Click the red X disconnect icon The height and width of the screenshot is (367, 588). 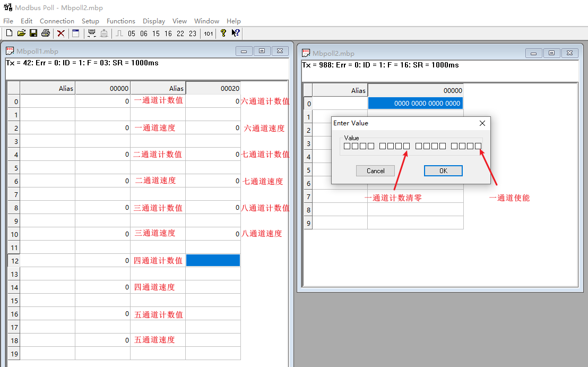[61, 33]
